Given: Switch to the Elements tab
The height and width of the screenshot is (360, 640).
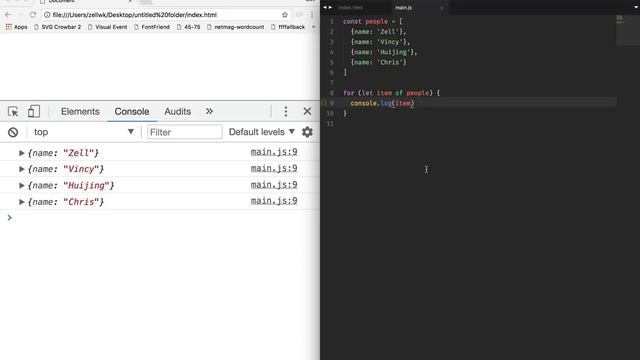Looking at the screenshot, I should pyautogui.click(x=80, y=111).
